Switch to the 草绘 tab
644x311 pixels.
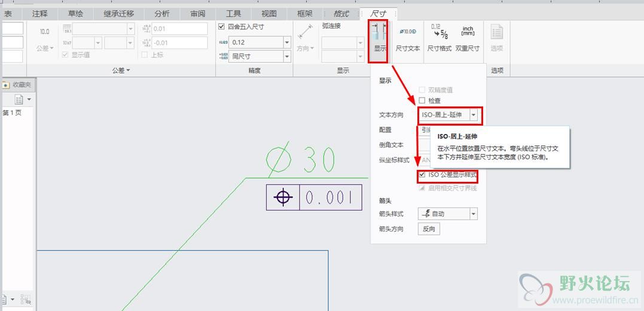pyautogui.click(x=75, y=14)
